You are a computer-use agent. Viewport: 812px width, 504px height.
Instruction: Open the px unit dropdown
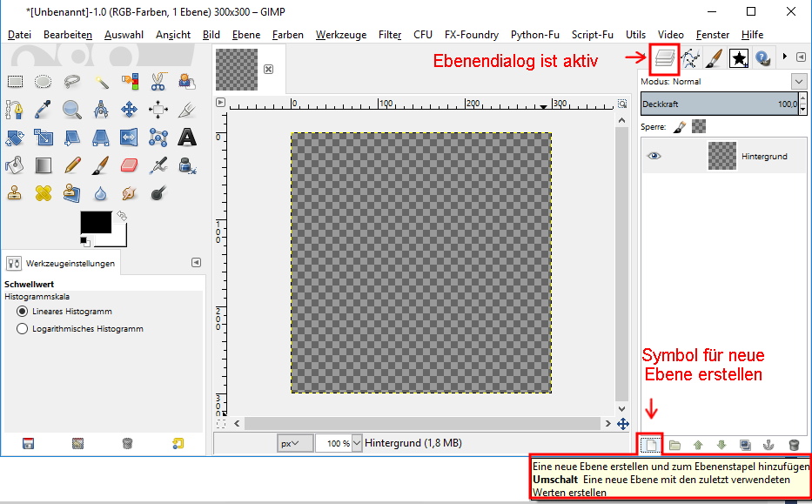tap(295, 443)
